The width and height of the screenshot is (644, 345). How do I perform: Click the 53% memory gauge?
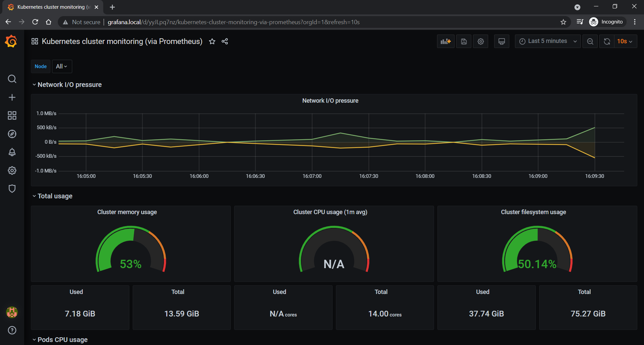coord(131,250)
